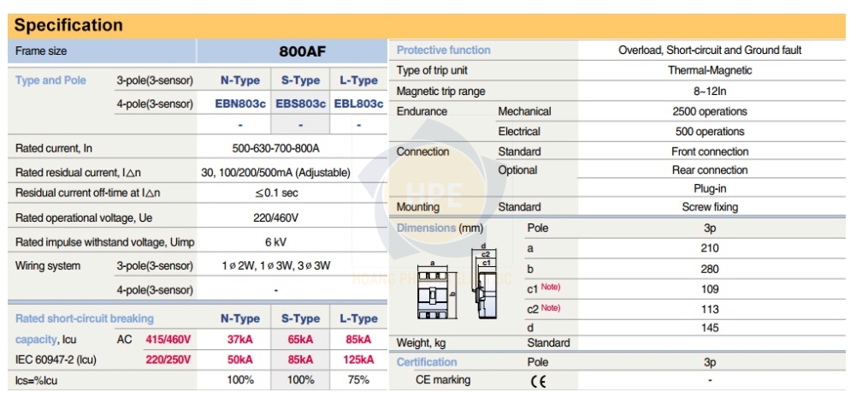Select the 'Specification' heading
This screenshot has width=868, height=404.
[x=68, y=26]
